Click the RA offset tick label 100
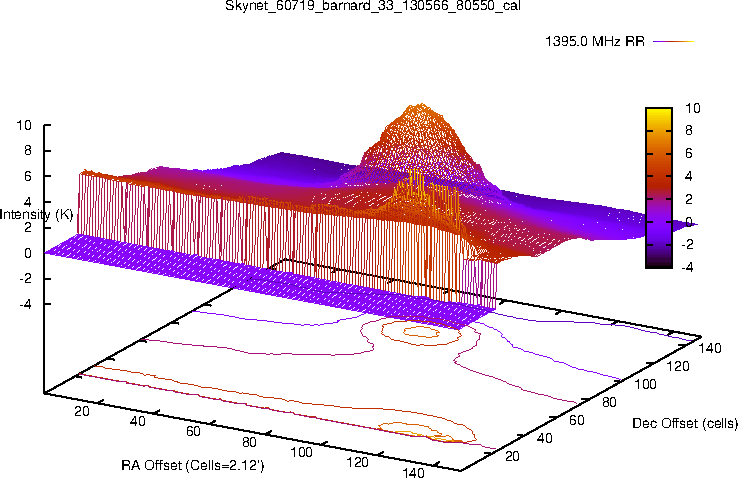This screenshot has height=478, width=738. click(x=301, y=452)
